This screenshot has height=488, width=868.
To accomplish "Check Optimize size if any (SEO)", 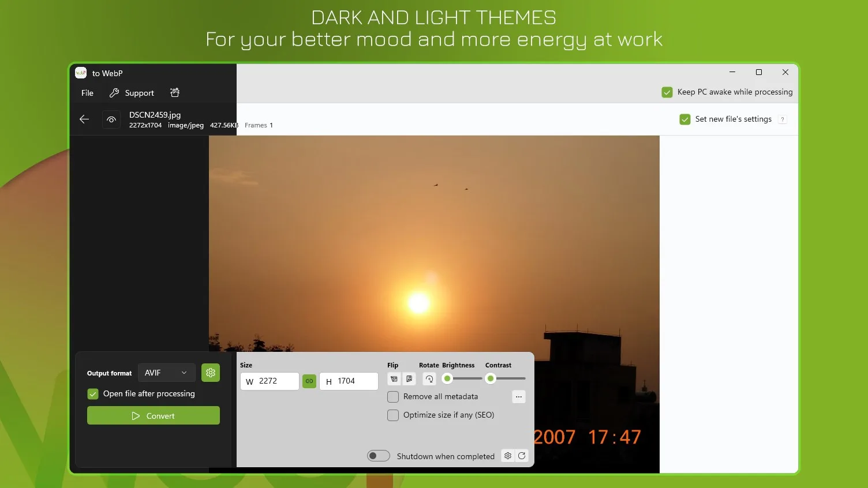I will pos(393,415).
